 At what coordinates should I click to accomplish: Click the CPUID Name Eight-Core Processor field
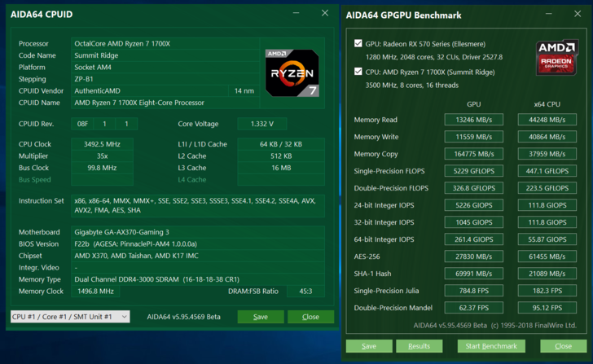(x=165, y=103)
